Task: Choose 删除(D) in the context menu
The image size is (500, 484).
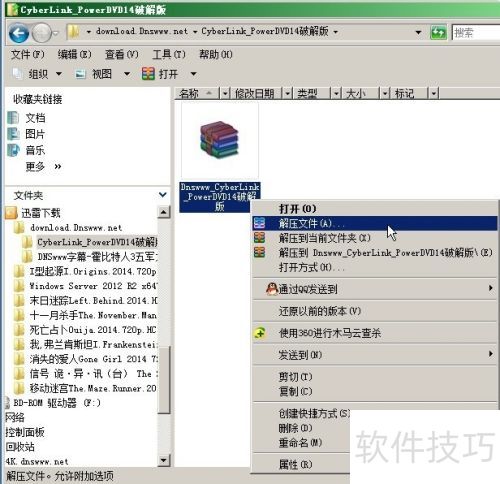Action: click(301, 428)
